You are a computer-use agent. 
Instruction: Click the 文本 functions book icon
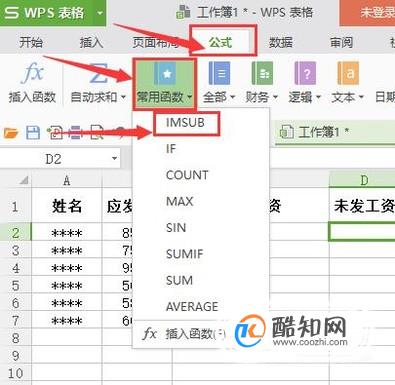348,73
